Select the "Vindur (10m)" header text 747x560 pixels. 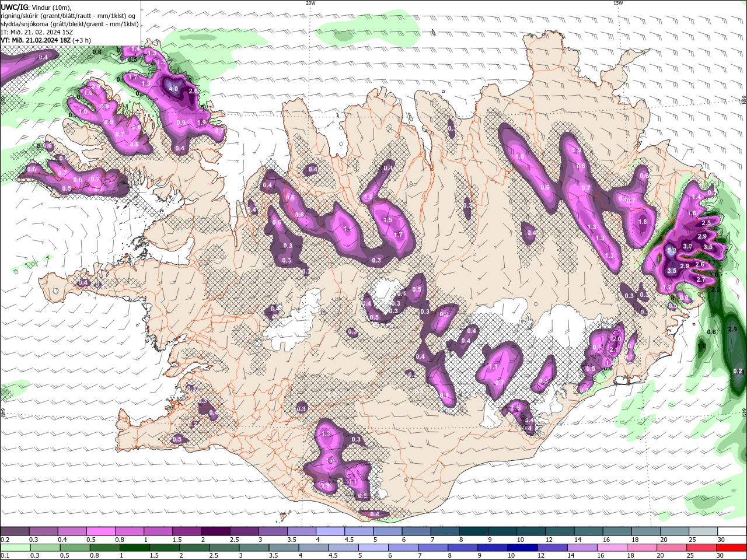click(52, 7)
